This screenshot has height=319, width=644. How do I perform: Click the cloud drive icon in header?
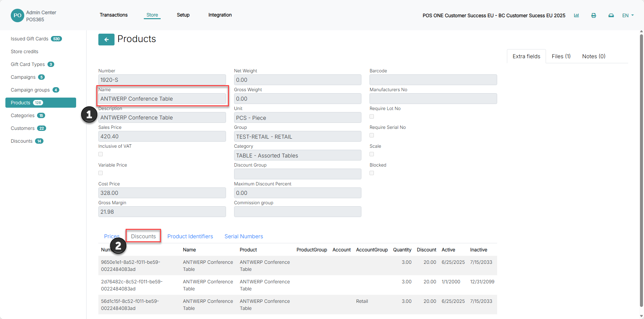click(611, 15)
